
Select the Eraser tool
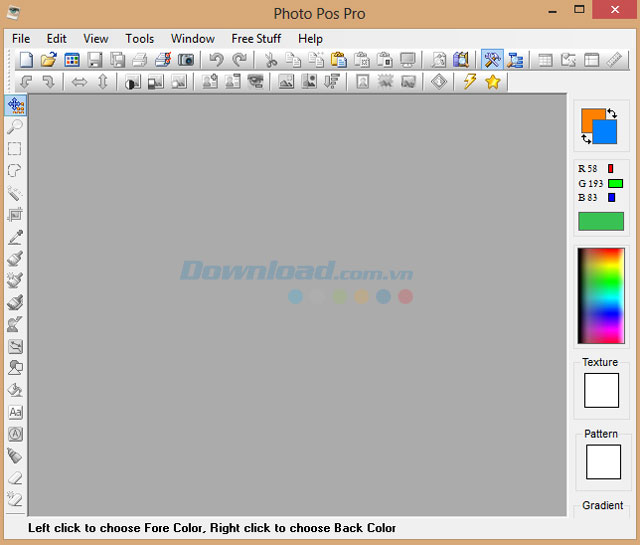coord(15,478)
